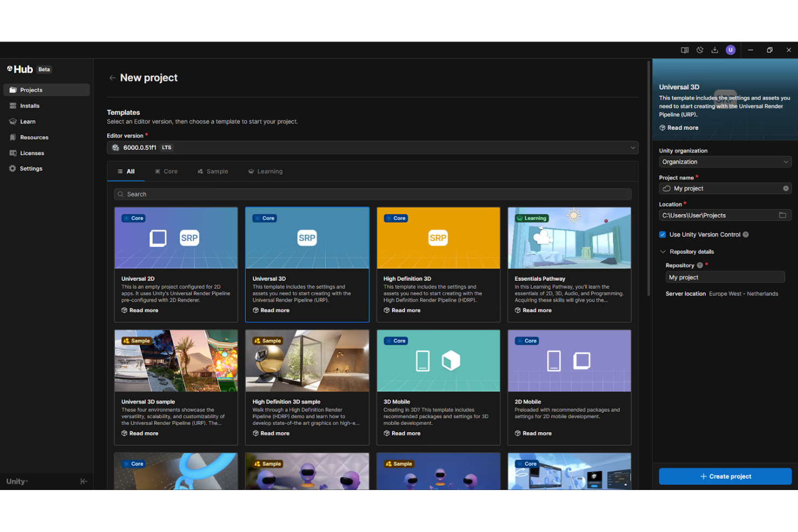Toggle dark mode with the moon icon

(699, 50)
